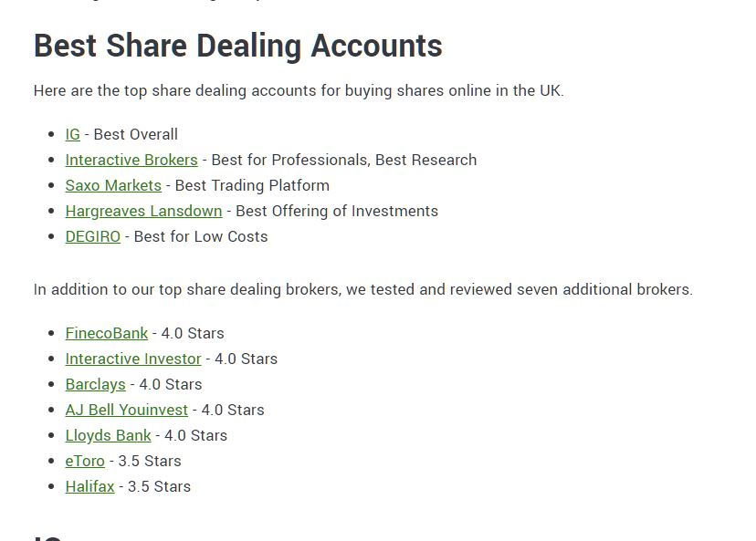Follow the Hargreaves Lansdown link

[x=143, y=211]
